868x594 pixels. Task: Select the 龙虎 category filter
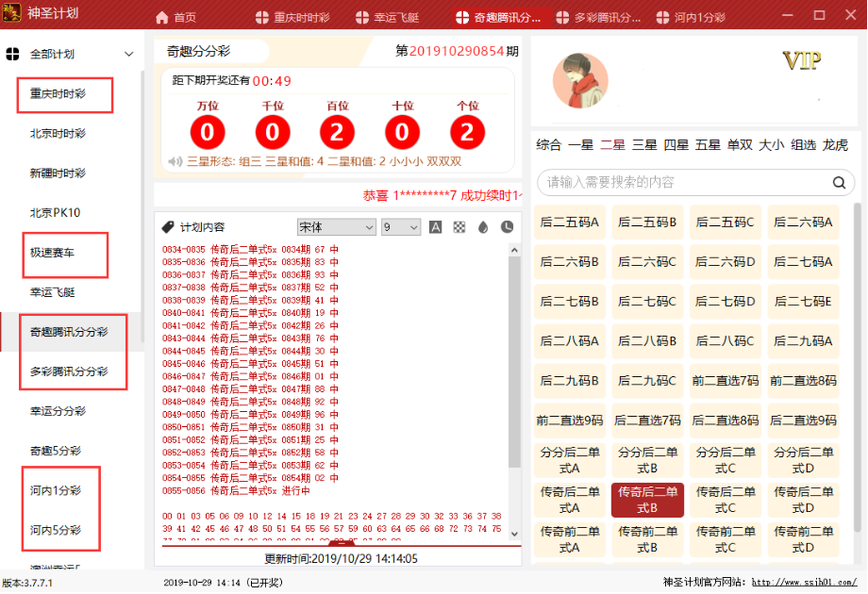point(835,145)
